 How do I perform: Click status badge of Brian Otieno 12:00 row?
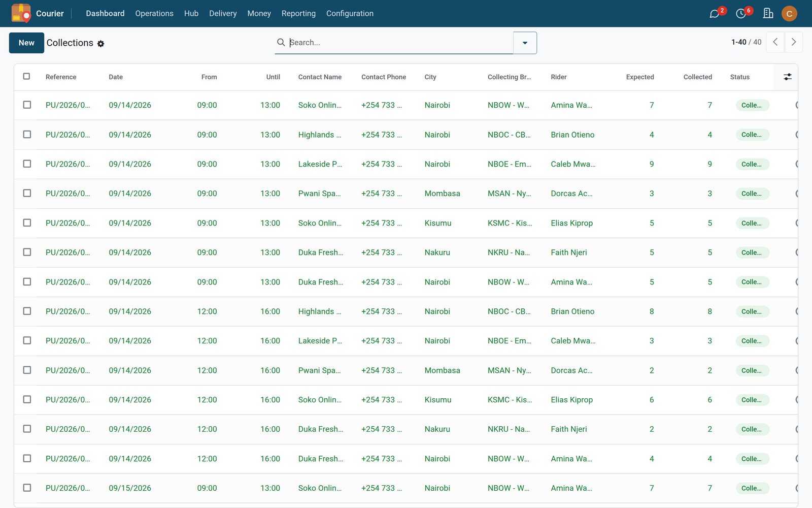(x=752, y=311)
